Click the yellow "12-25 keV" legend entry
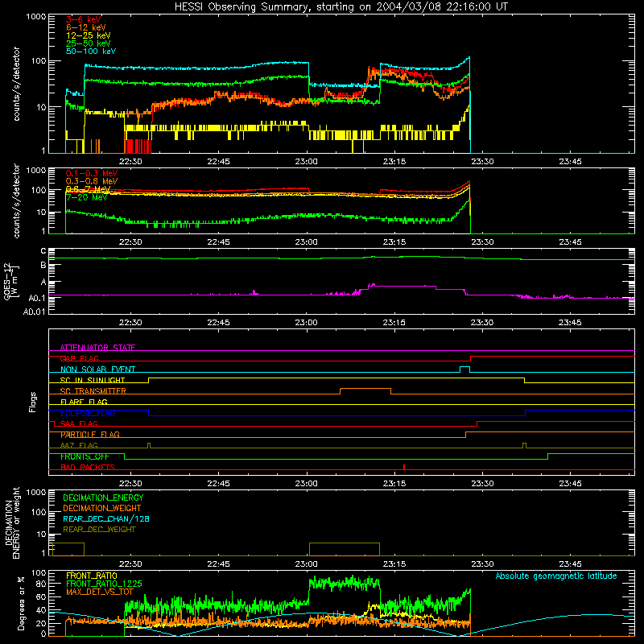The height and width of the screenshot is (644, 644). click(89, 35)
